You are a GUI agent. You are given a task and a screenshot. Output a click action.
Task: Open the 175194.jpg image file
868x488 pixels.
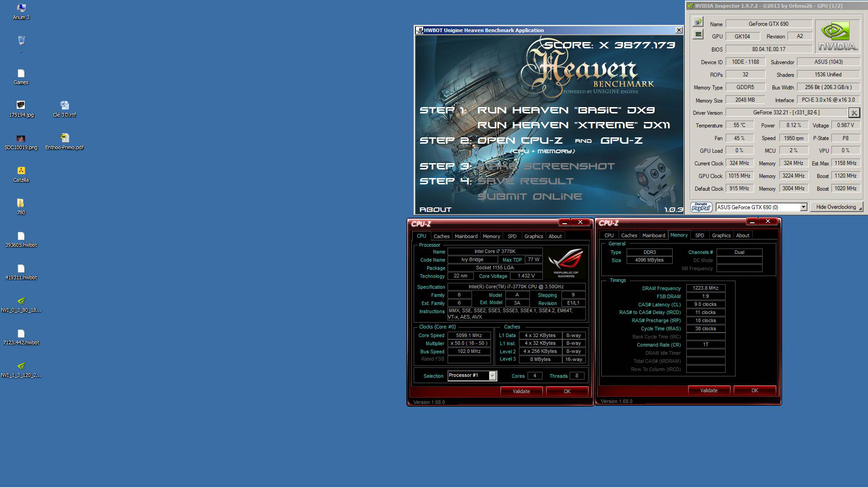click(x=21, y=109)
